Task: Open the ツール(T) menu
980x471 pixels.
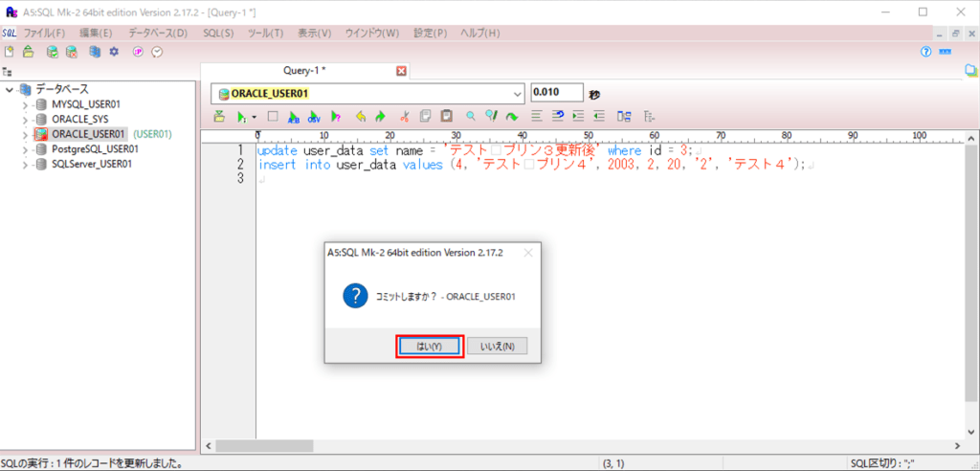Action: [x=264, y=33]
